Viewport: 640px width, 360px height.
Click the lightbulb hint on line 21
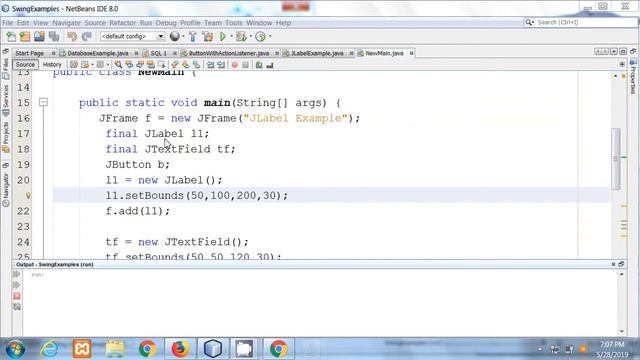[28, 196]
